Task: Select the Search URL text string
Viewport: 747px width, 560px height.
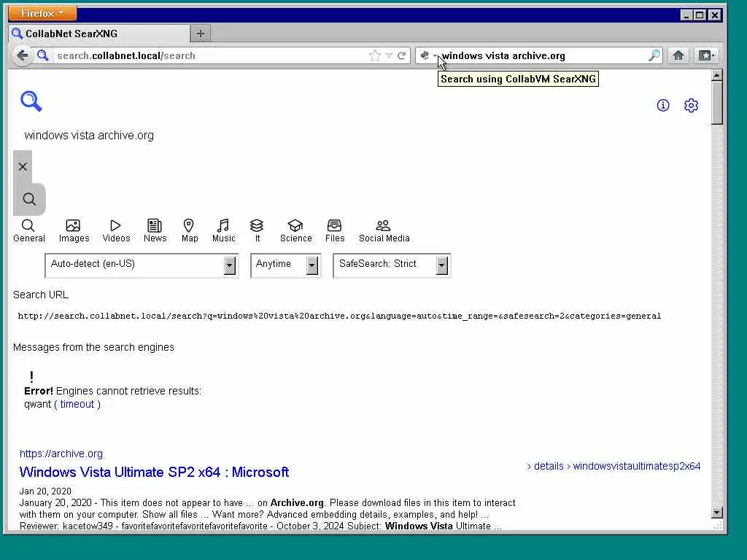Action: pos(339,316)
